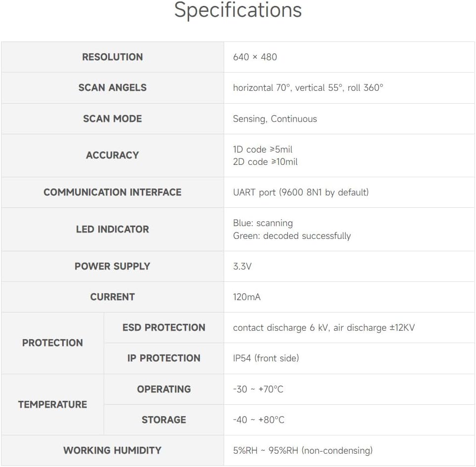Click the RESOLUTION row label
The width and height of the screenshot is (476, 467).
[x=113, y=57]
